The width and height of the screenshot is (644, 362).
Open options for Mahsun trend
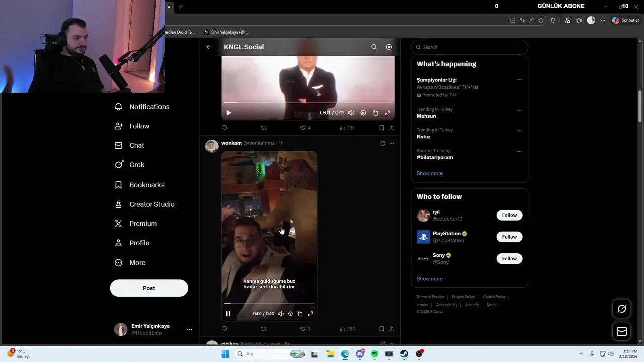[x=519, y=110]
